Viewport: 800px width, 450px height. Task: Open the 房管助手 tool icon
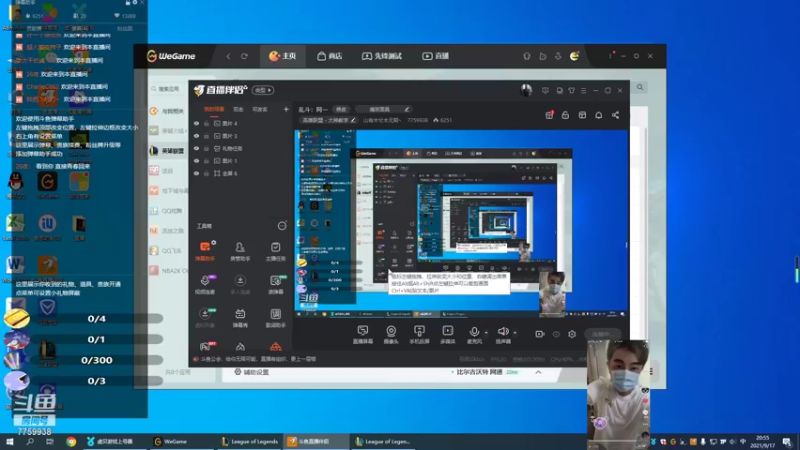click(x=240, y=251)
